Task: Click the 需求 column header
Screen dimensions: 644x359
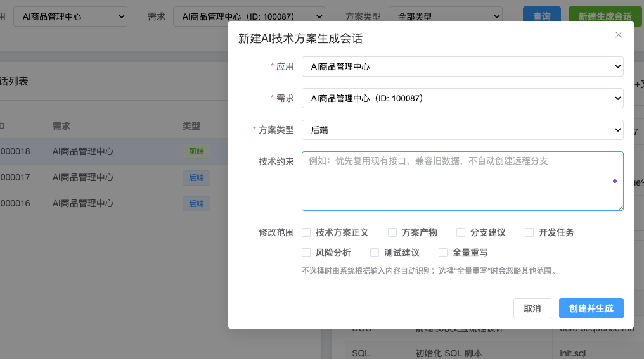Action: [61, 126]
